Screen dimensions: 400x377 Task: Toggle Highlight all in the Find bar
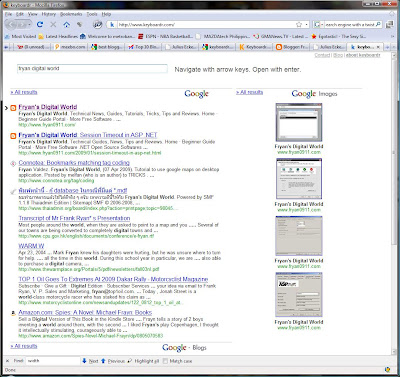coord(144,361)
